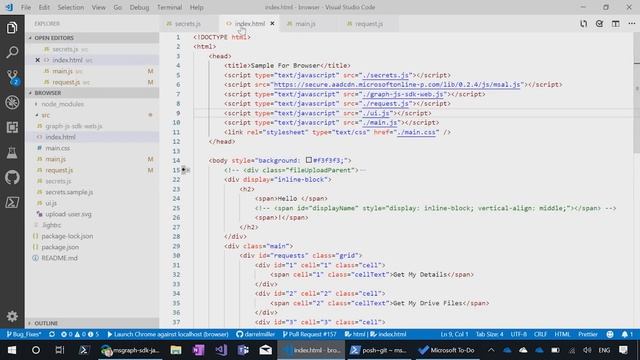Change the HTML language mode

point(562,334)
